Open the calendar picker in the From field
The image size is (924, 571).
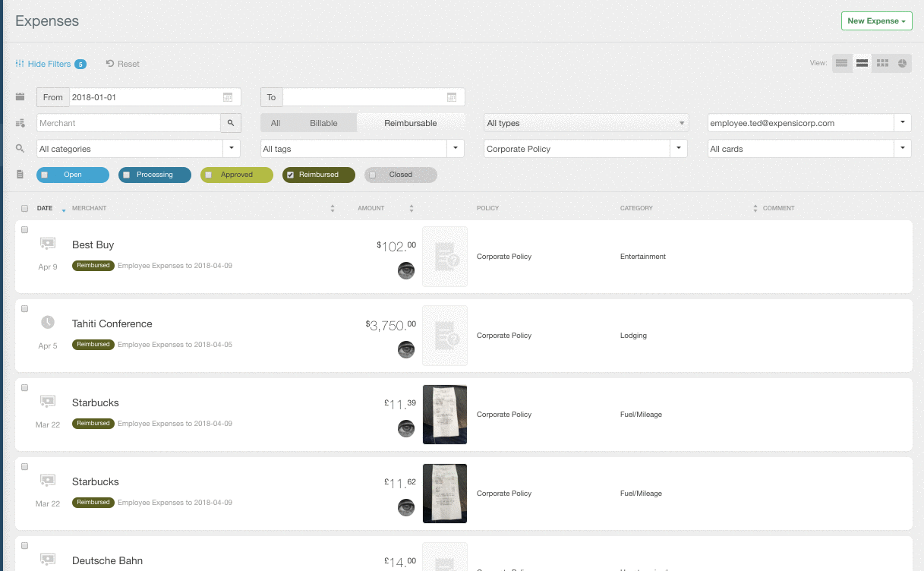point(228,97)
